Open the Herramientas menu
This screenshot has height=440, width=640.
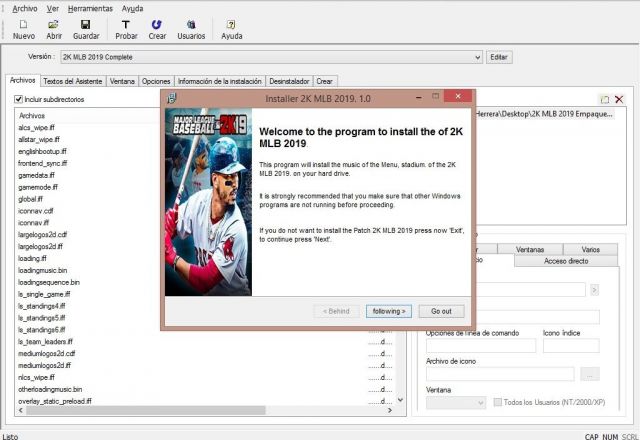pos(90,8)
